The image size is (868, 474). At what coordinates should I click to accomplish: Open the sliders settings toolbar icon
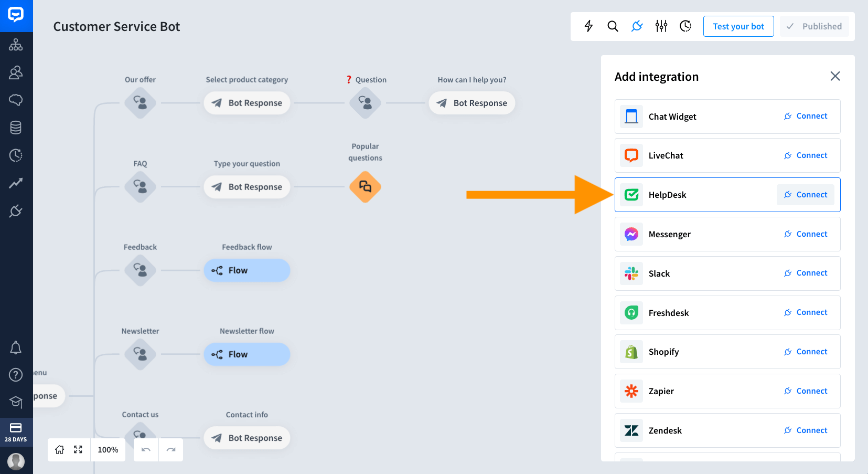[661, 26]
